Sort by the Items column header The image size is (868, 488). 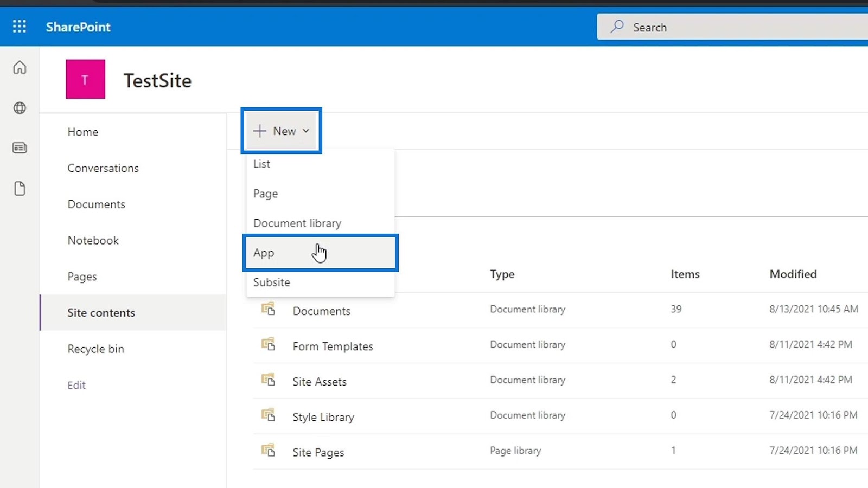pyautogui.click(x=685, y=274)
